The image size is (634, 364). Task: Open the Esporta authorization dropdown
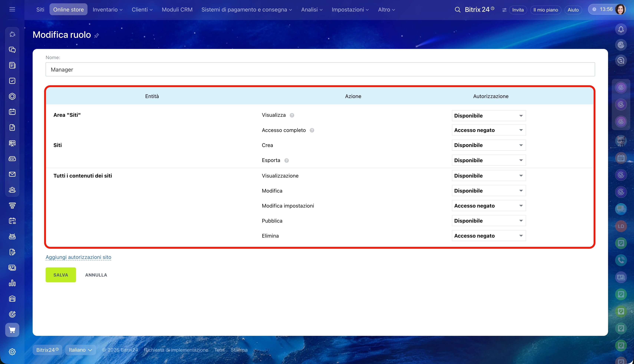pos(488,160)
